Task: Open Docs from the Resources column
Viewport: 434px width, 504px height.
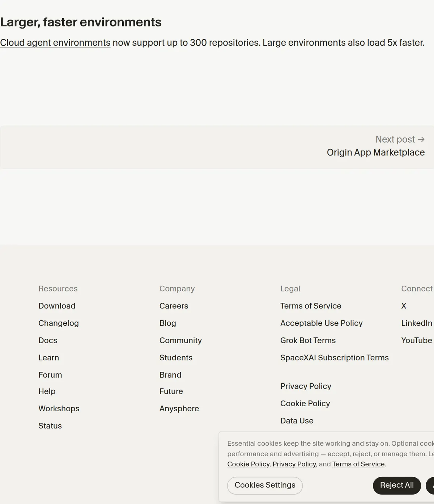Action: 48,340
